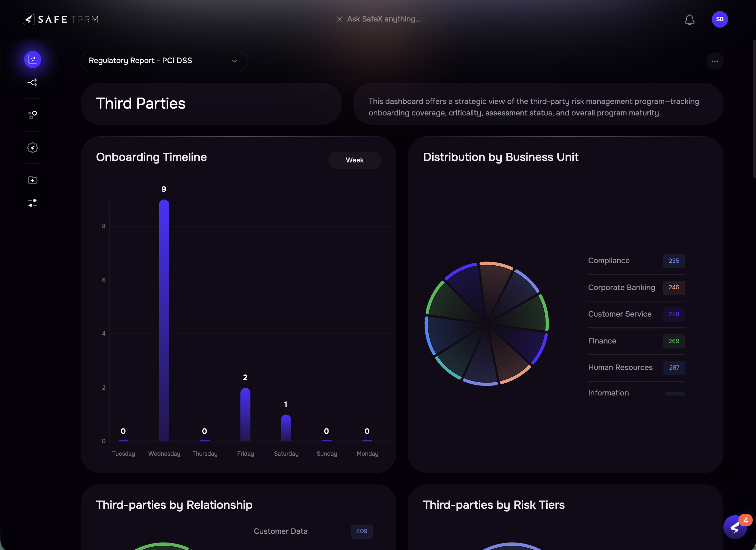
Task: Click the Human Resources 287 value
Action: (674, 368)
